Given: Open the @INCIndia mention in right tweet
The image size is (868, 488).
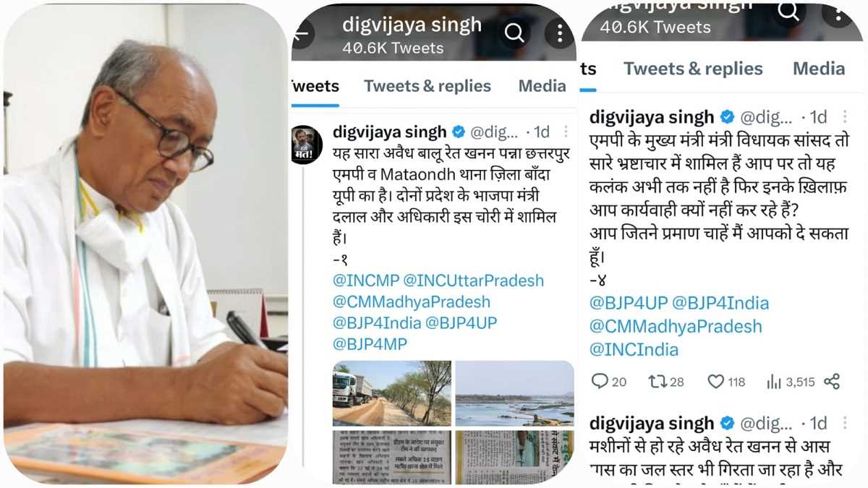Looking at the screenshot, I should point(634,350).
